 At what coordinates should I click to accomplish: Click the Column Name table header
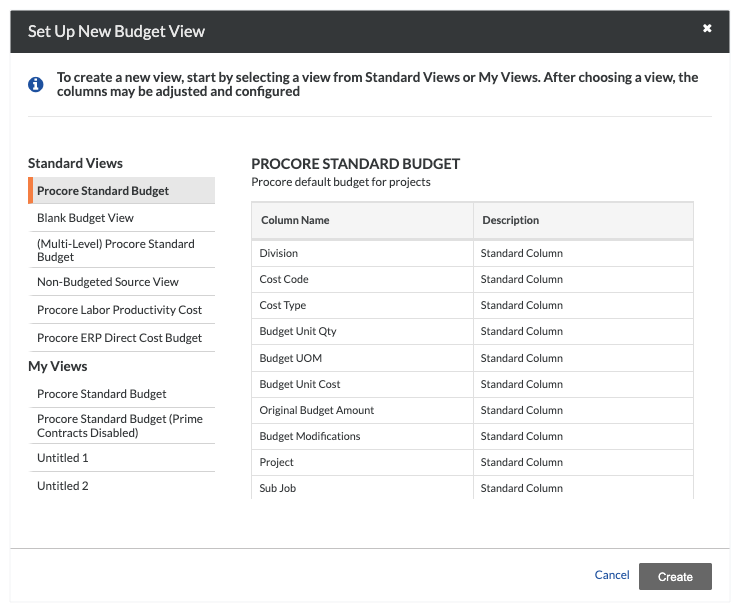pos(362,220)
